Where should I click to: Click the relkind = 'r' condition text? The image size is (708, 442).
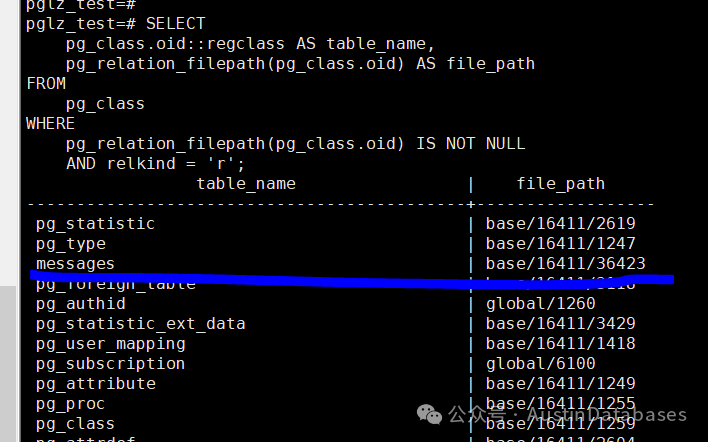(x=175, y=164)
